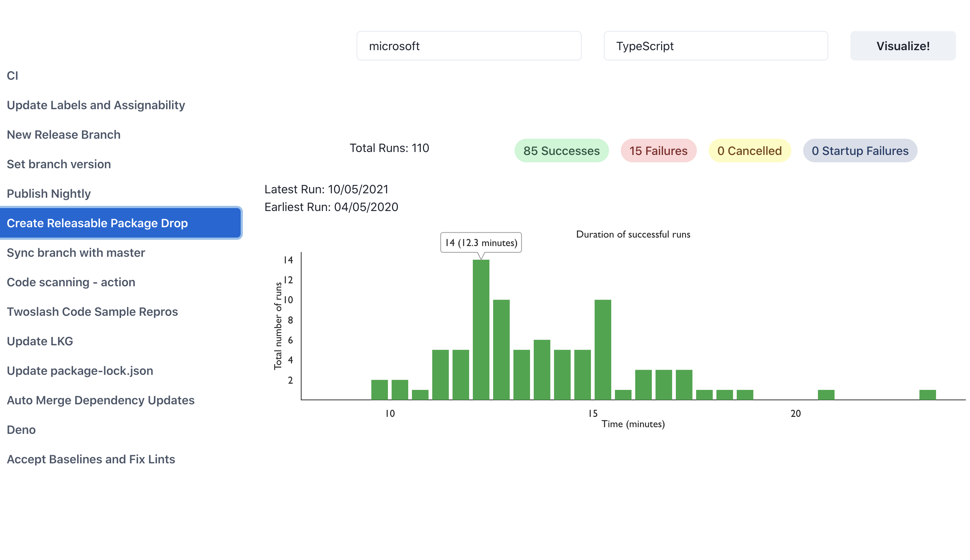Select Auto Merge Dependency Updates workflow
Screen dimensions: 970x560
pos(100,400)
